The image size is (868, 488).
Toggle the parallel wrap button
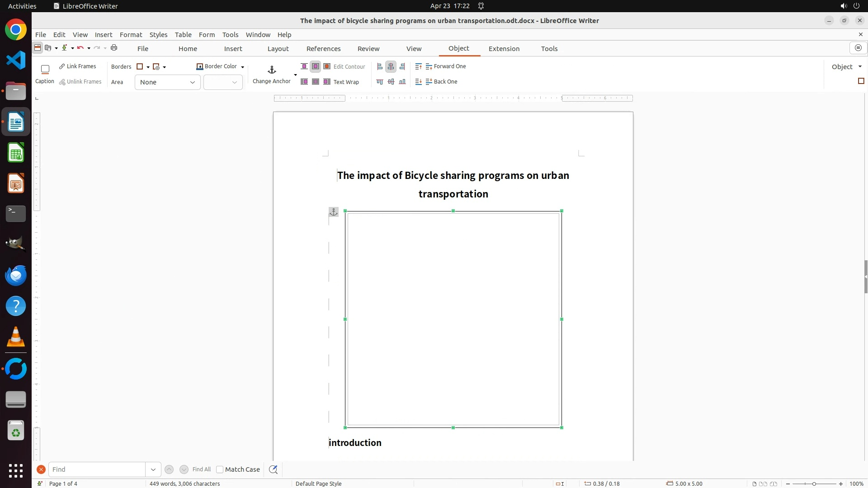click(316, 66)
